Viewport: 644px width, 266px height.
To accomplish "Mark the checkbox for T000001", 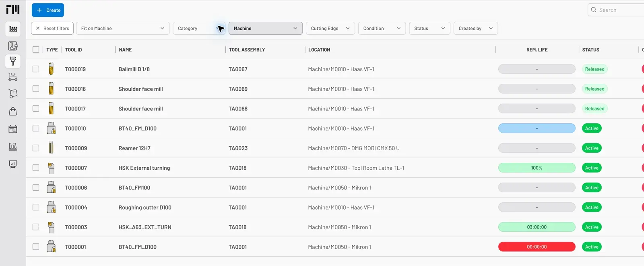I will (x=36, y=247).
